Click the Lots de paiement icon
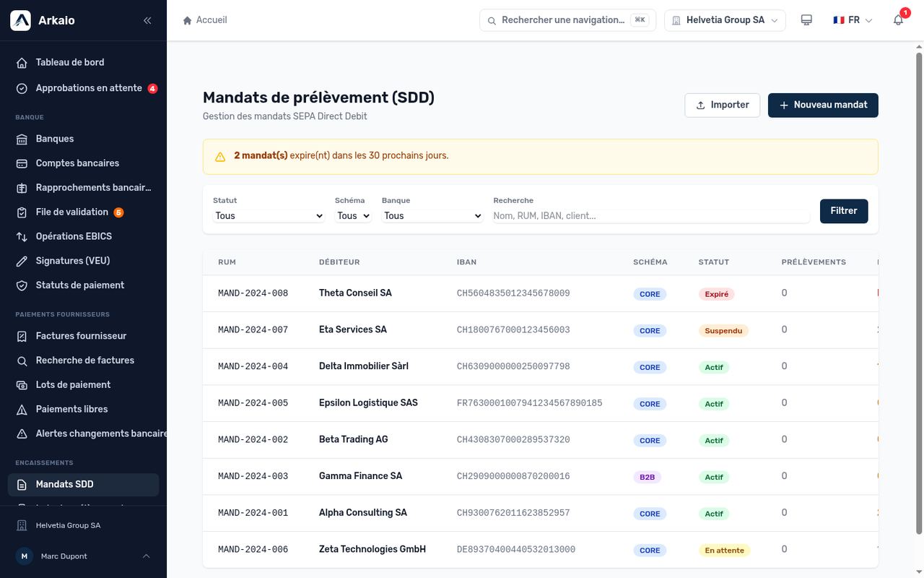The height and width of the screenshot is (578, 924). pos(22,385)
